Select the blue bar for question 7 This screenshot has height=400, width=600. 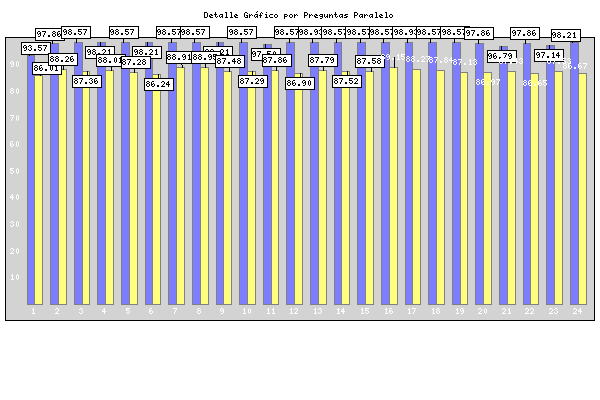[x=172, y=173]
